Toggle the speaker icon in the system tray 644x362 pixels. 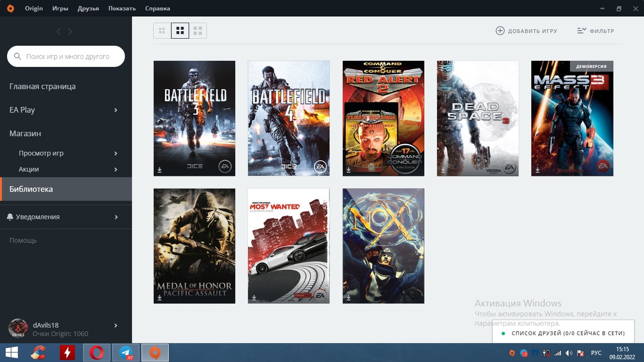[570, 352]
